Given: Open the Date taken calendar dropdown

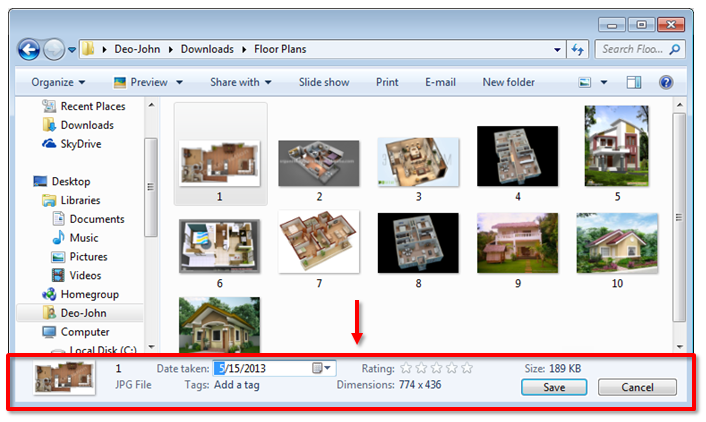Looking at the screenshot, I should click(x=322, y=368).
